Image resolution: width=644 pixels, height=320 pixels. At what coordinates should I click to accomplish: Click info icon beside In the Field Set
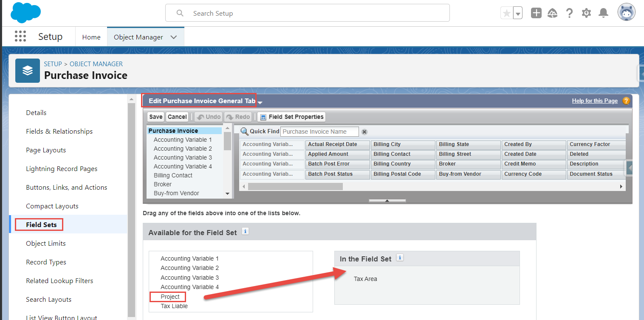point(399,258)
